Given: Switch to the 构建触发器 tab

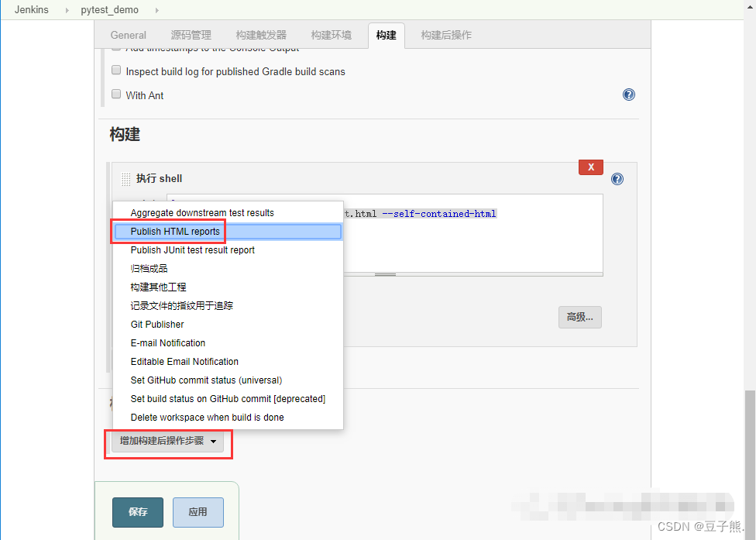Looking at the screenshot, I should pyautogui.click(x=261, y=35).
